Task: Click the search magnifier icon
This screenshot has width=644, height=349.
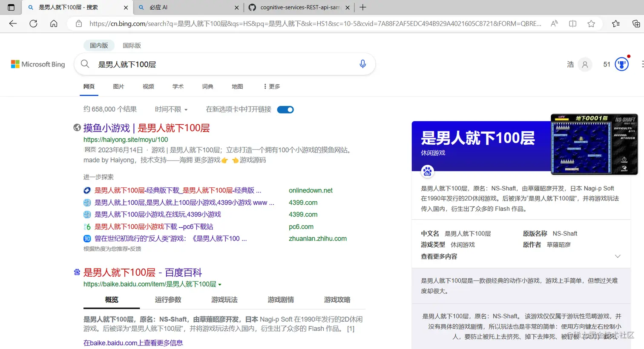Action: point(85,64)
